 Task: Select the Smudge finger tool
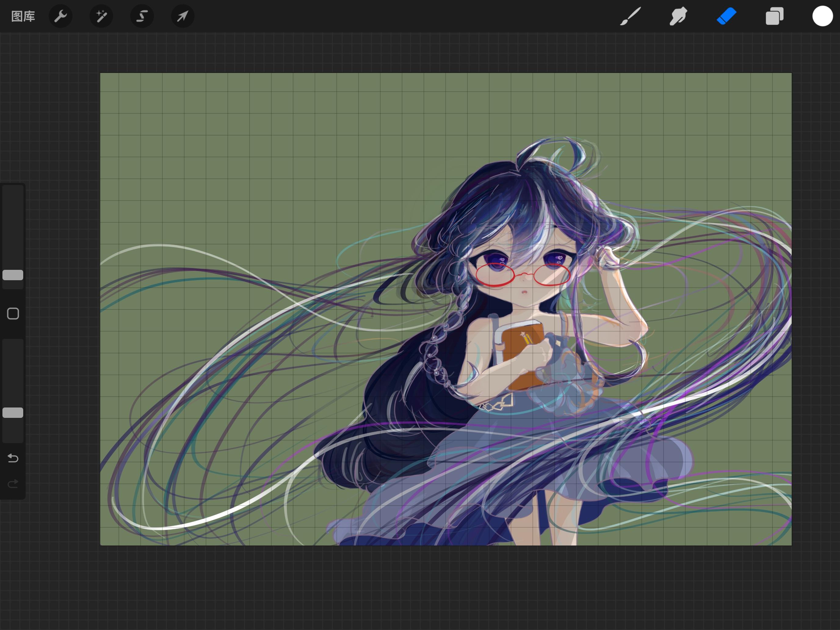[678, 16]
